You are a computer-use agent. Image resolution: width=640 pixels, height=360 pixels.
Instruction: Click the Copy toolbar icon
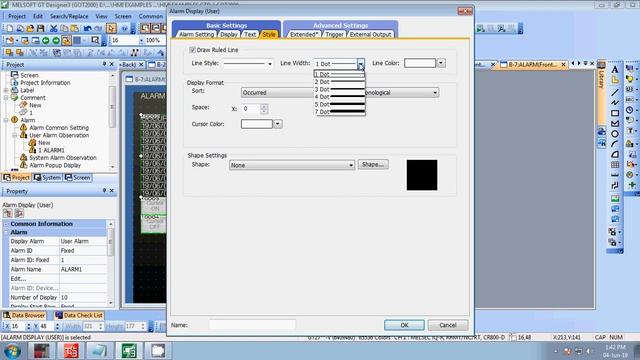[x=64, y=28]
